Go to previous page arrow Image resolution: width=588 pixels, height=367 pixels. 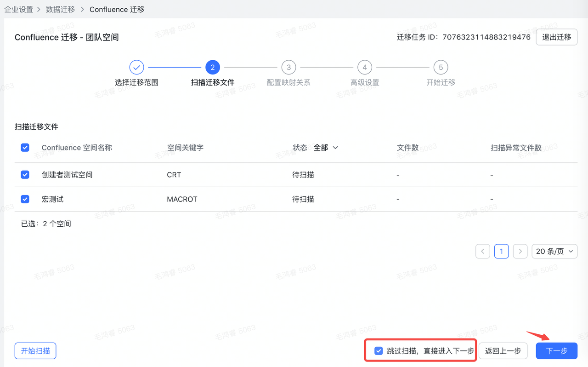[483, 251]
